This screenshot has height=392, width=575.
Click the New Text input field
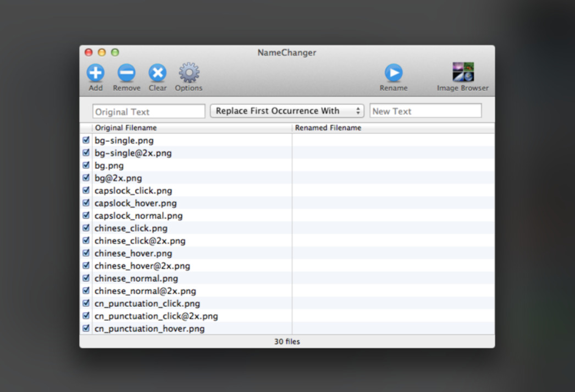[425, 111]
